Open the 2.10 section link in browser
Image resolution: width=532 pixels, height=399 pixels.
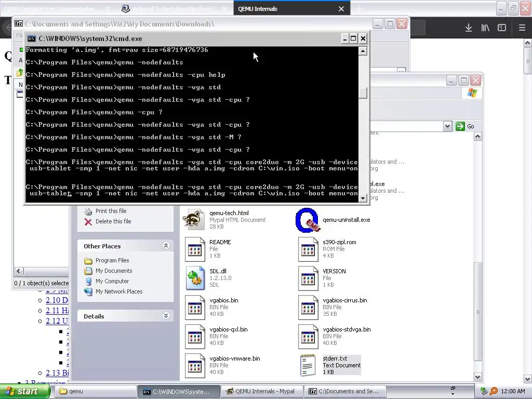click(57, 300)
